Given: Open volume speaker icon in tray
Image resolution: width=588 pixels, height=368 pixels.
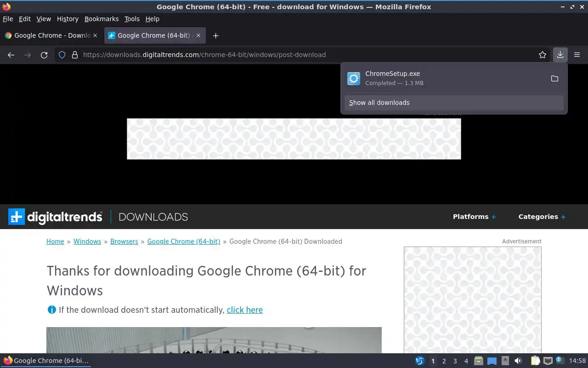Looking at the screenshot, I should 518,361.
